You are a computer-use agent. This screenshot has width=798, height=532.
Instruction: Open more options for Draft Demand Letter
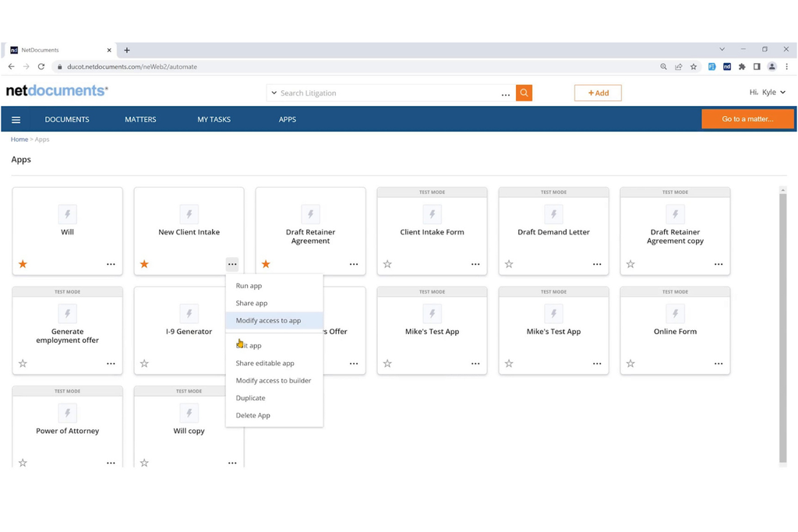pos(597,264)
